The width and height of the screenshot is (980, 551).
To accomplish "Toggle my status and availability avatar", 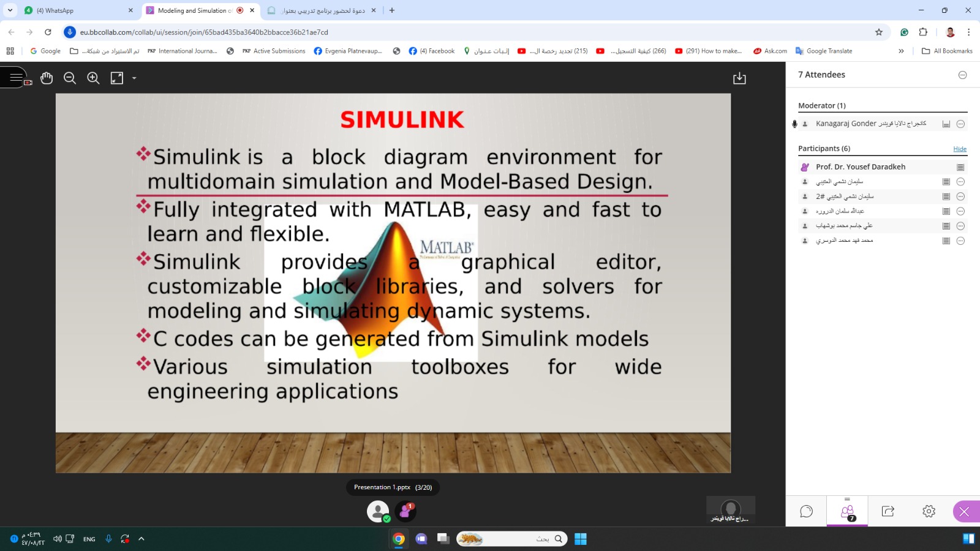I will click(x=378, y=511).
